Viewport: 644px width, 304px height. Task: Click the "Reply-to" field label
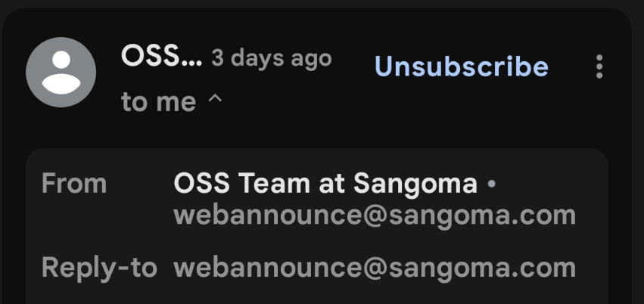tap(99, 267)
